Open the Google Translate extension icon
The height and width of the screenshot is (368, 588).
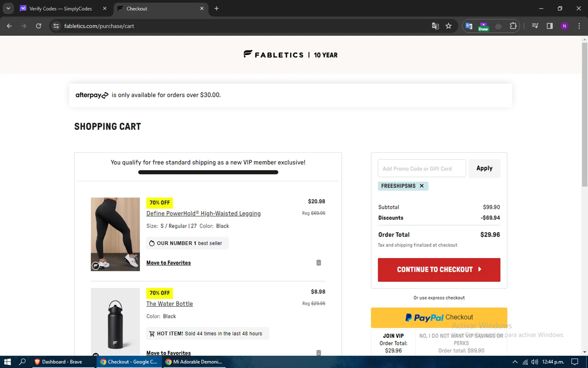(x=469, y=26)
